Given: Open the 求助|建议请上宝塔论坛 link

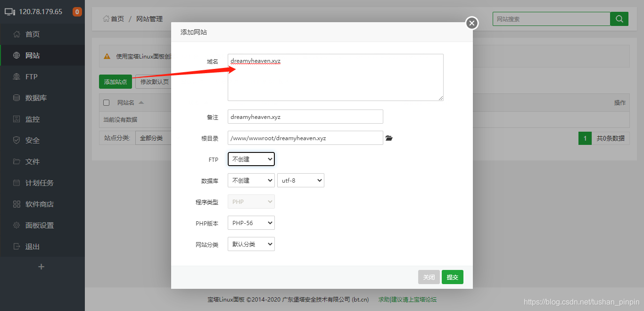Looking at the screenshot, I should 407,299.
